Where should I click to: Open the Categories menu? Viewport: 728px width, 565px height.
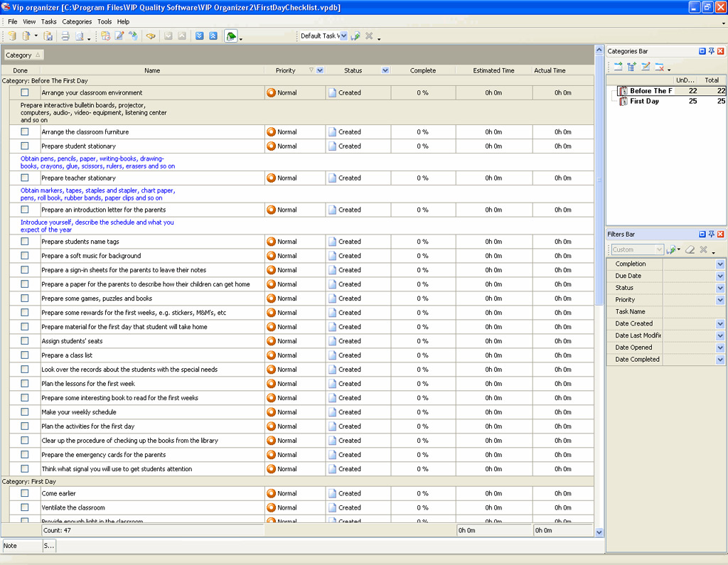(77, 22)
